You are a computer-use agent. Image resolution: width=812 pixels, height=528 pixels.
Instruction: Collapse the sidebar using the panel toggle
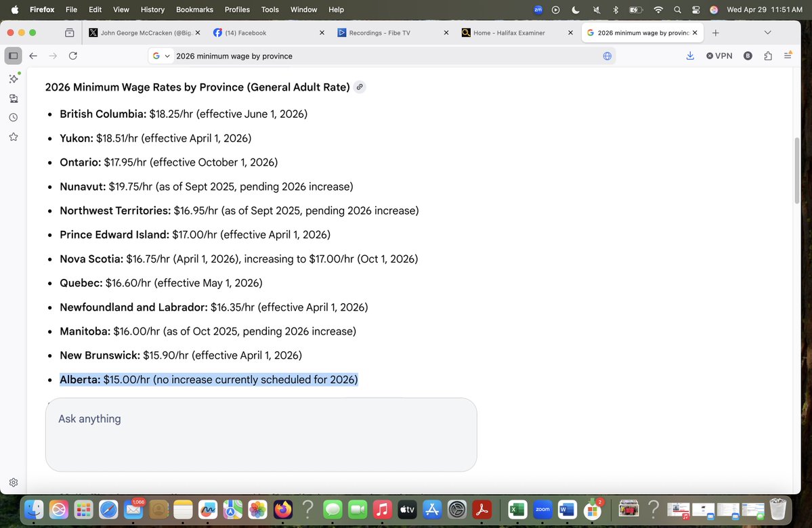pos(13,56)
